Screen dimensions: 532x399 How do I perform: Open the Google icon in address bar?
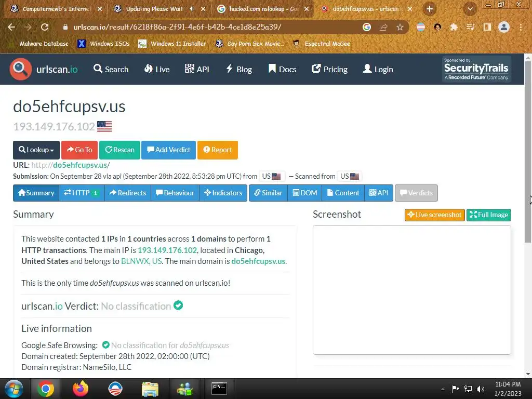[367, 27]
